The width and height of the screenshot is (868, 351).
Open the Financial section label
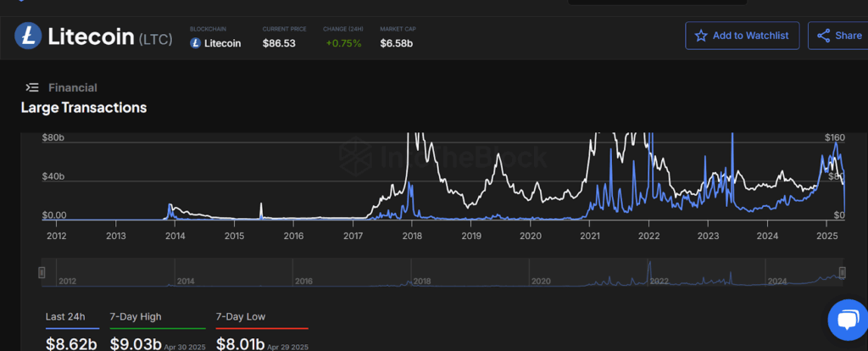(x=73, y=87)
